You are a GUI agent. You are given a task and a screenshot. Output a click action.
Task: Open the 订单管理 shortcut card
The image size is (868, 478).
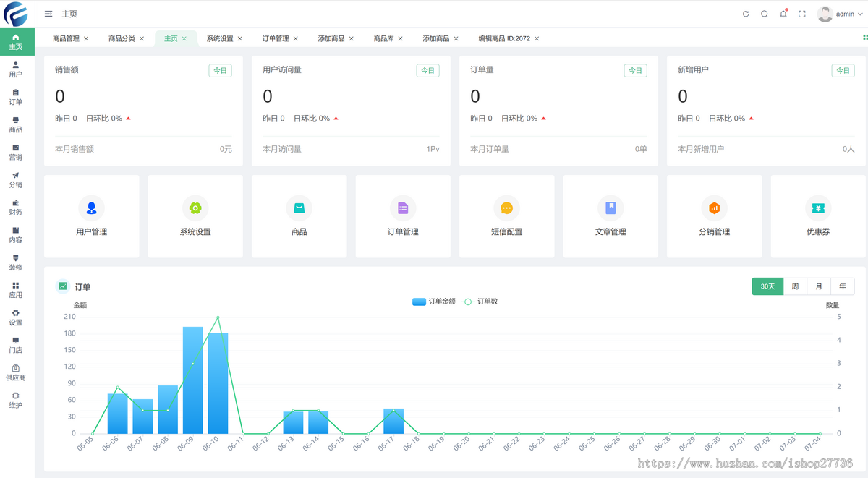click(403, 216)
